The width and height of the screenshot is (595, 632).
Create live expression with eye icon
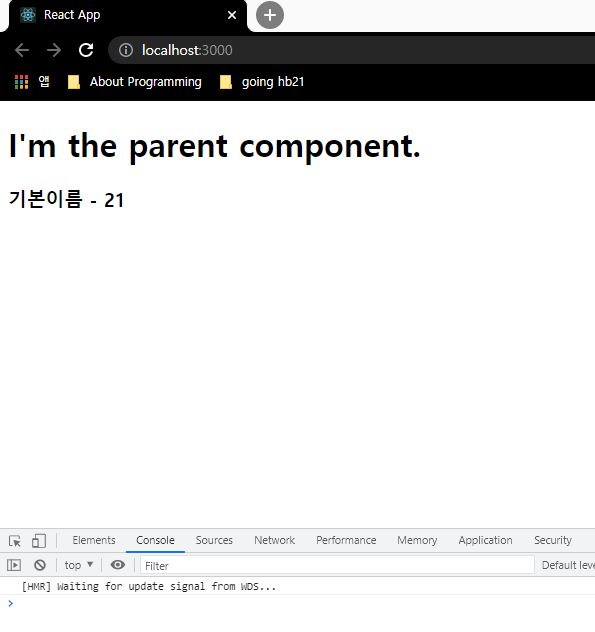(x=118, y=565)
